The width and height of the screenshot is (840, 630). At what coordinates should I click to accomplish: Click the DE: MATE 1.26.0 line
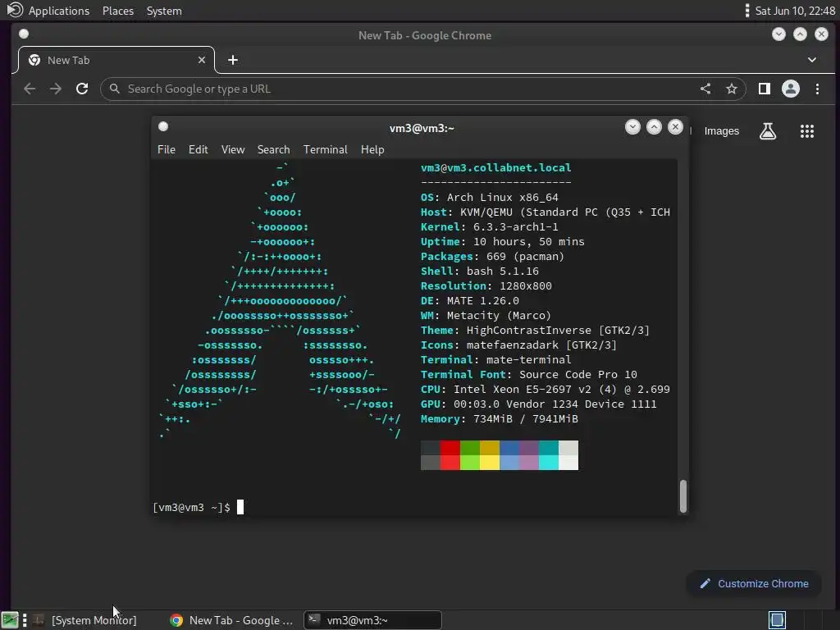470,300
